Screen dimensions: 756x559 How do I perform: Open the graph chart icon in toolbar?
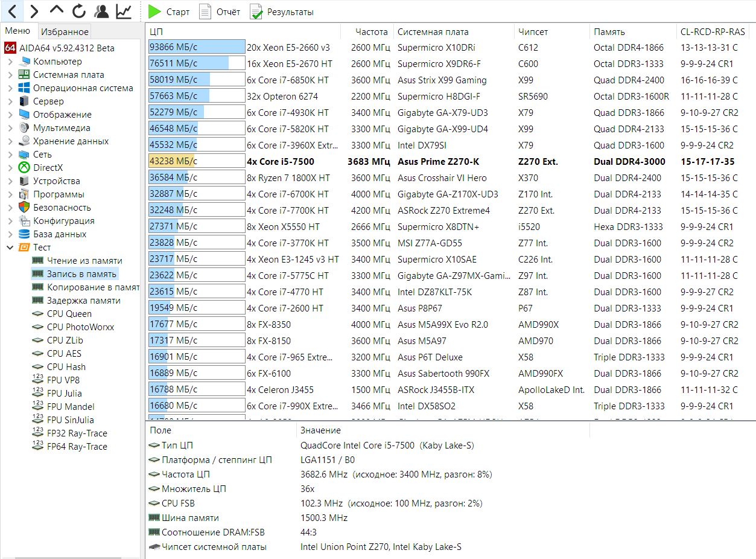pos(124,11)
